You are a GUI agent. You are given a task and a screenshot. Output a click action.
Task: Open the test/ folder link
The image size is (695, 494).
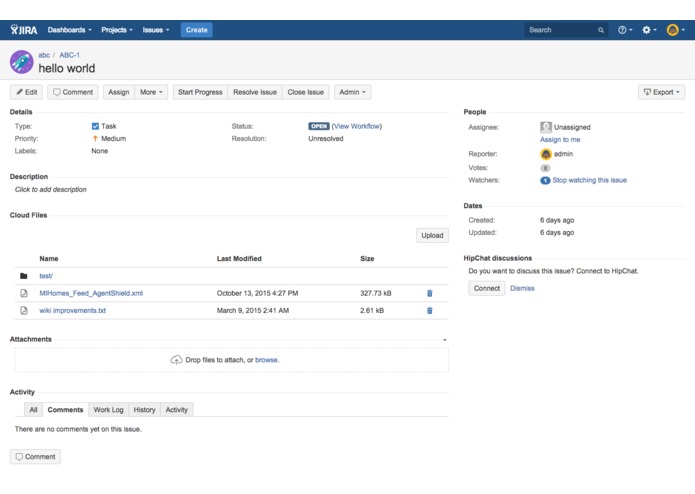tap(46, 276)
